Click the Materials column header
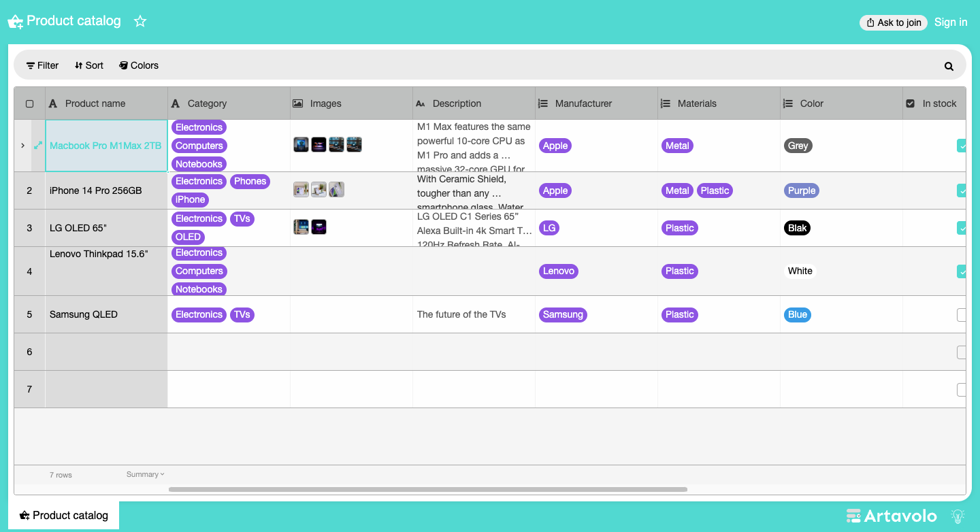980x532 pixels. 719,103
